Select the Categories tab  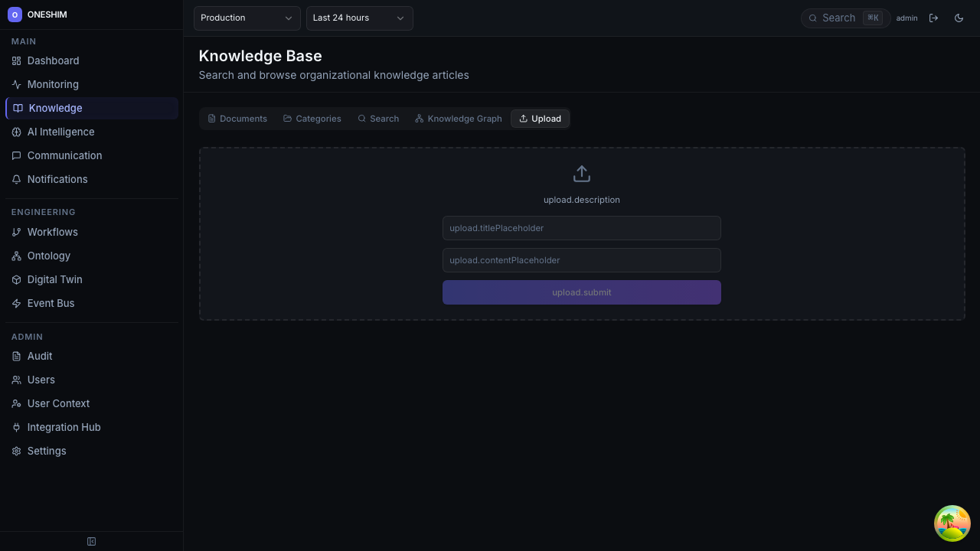[x=312, y=119]
